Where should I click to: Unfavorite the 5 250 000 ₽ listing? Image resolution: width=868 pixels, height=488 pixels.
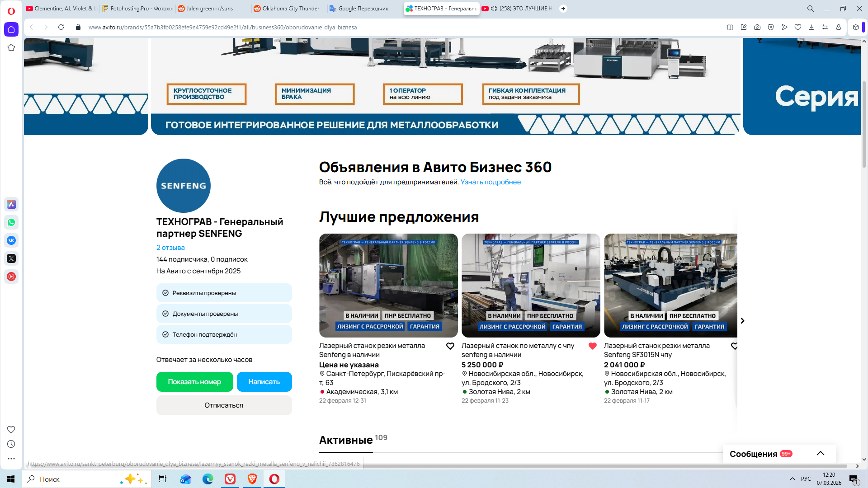point(593,346)
